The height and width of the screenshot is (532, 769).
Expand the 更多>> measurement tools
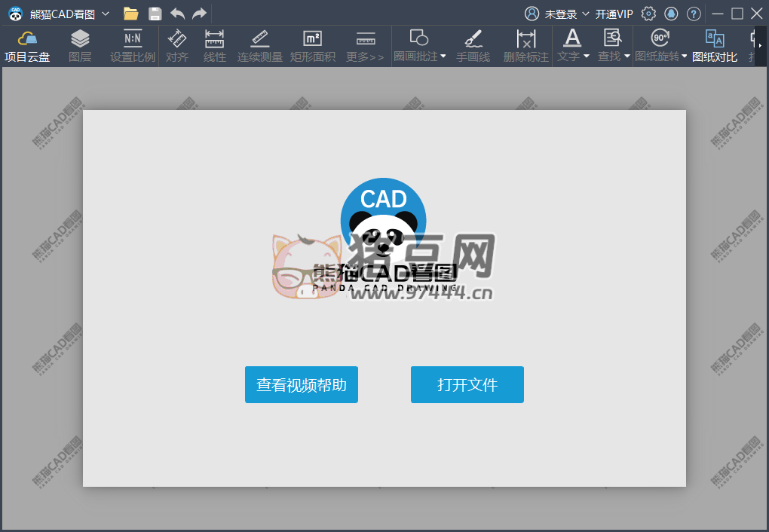coord(366,46)
